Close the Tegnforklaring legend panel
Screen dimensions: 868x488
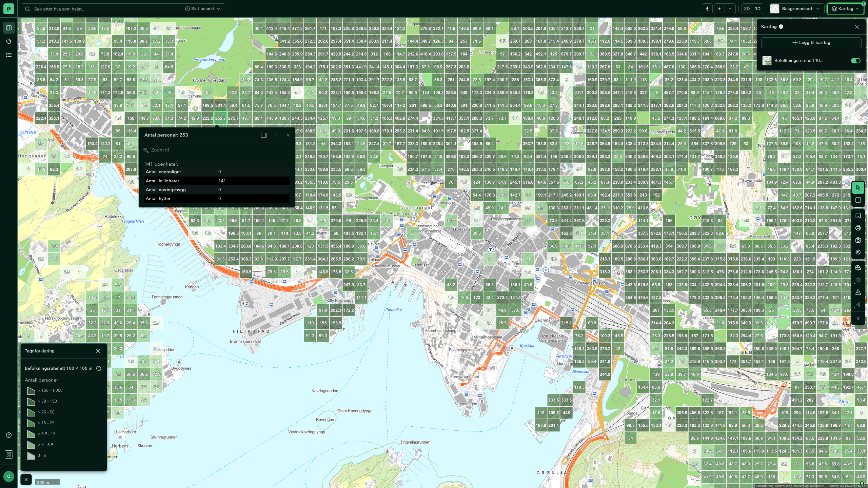pyautogui.click(x=98, y=351)
